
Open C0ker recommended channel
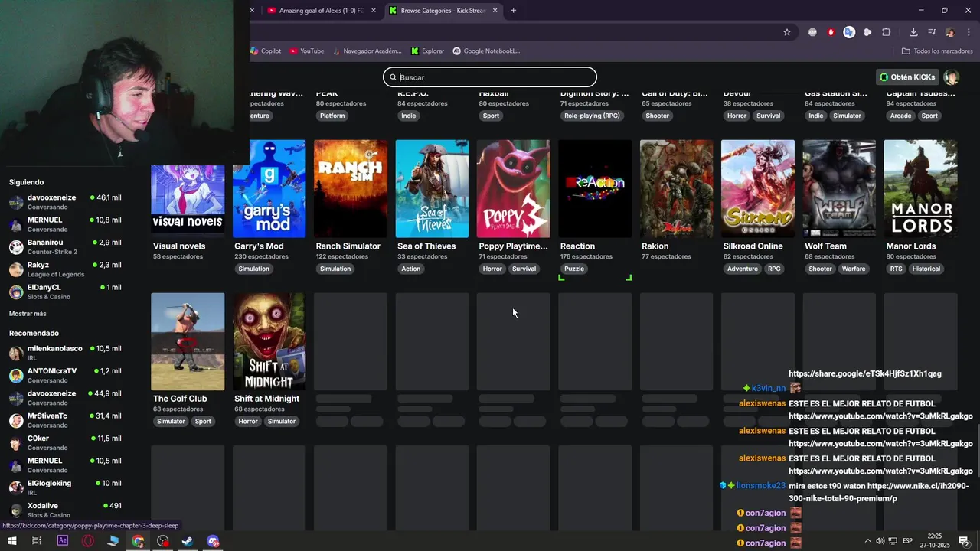[64, 442]
